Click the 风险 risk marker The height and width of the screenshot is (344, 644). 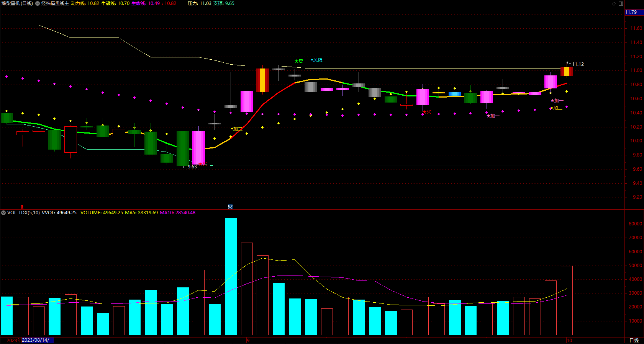317,60
